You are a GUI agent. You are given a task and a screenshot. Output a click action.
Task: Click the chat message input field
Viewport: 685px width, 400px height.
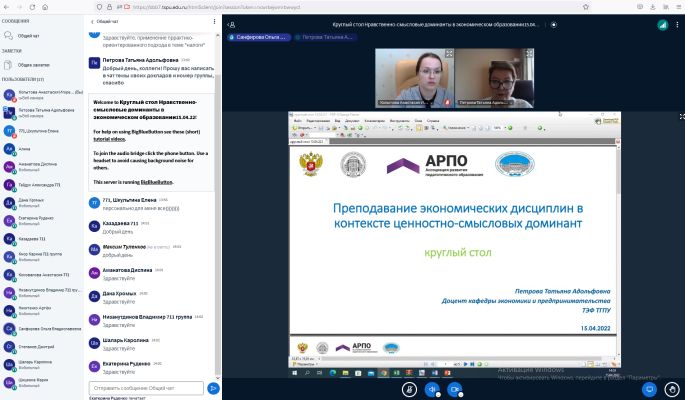tap(146, 388)
